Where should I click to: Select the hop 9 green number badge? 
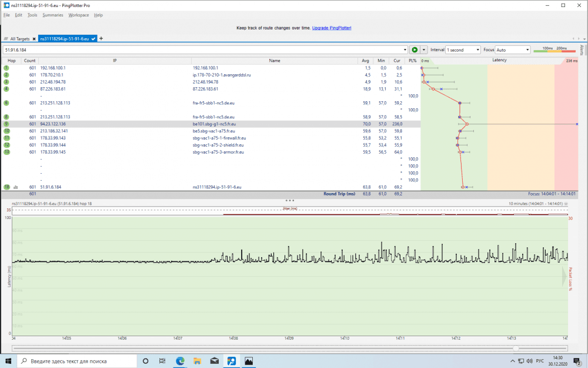[x=6, y=124]
